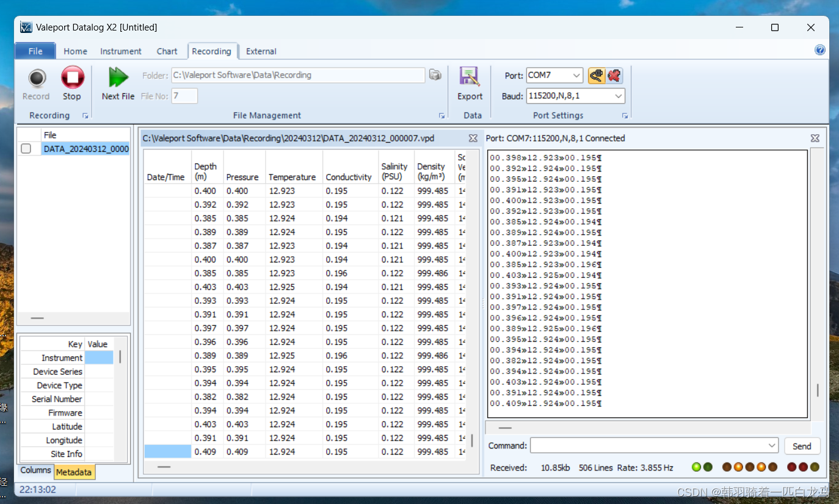
Task: Click the data table horizontal scrollbar
Action: click(164, 467)
